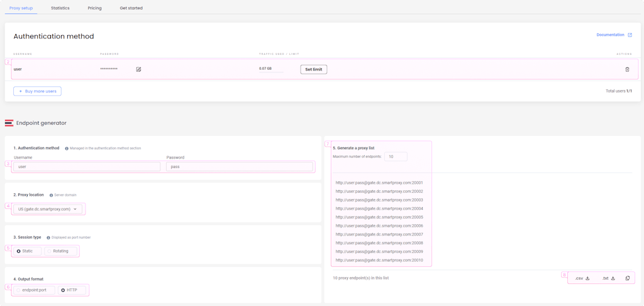Open the Documentation link
Screen dimensions: 644x306
click(x=610, y=35)
